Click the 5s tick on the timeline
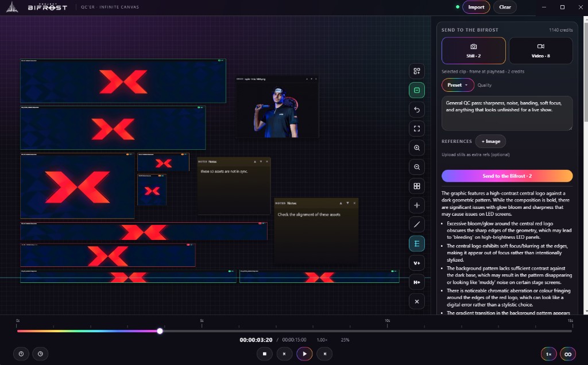The width and height of the screenshot is (588, 365). point(202,325)
